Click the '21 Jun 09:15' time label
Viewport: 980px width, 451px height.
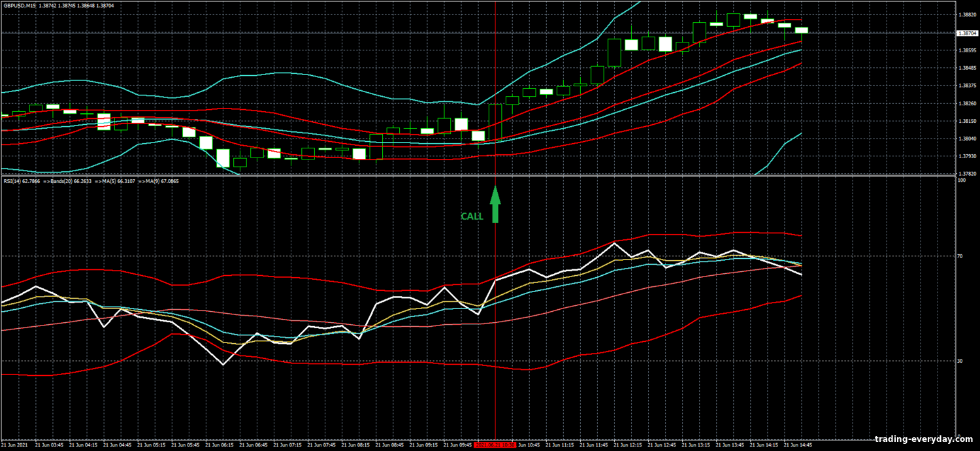[x=423, y=445]
